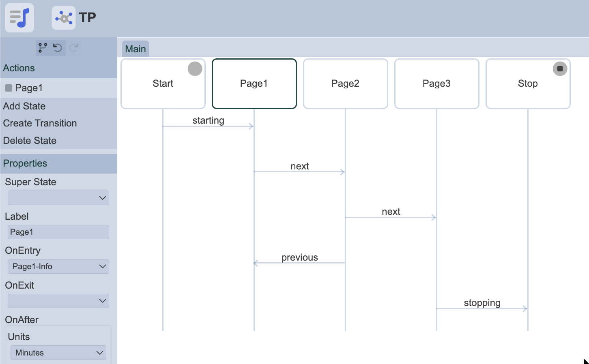589x364 pixels.
Task: Click Create Transition action
Action: point(40,123)
